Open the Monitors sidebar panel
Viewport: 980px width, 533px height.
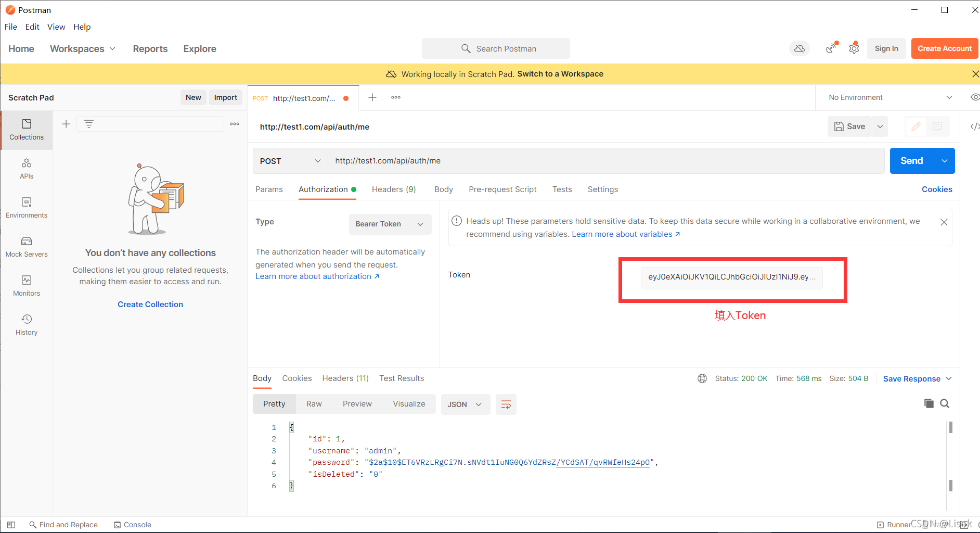[27, 286]
